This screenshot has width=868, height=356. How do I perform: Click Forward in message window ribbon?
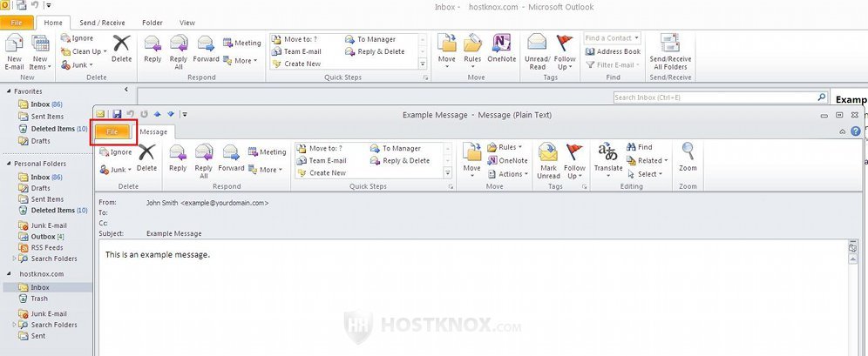(231, 158)
